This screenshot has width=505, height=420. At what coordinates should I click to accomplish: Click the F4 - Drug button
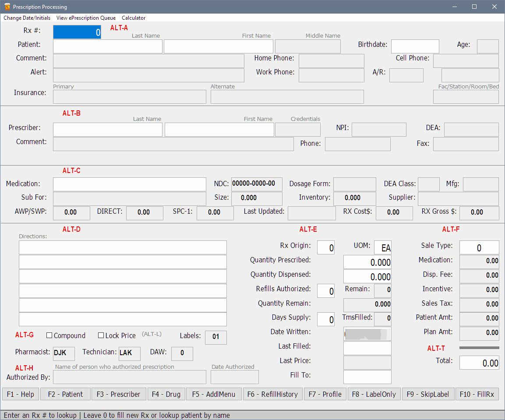(x=166, y=394)
